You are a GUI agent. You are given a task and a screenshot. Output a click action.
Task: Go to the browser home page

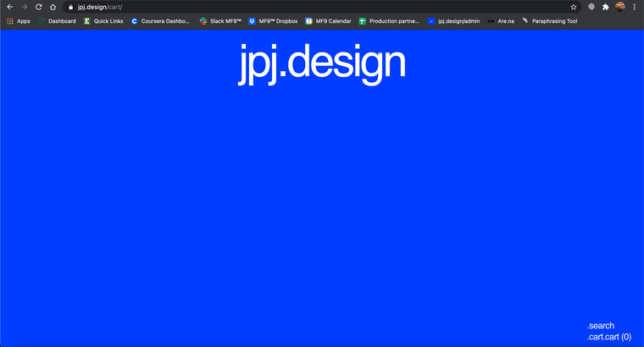coord(53,7)
